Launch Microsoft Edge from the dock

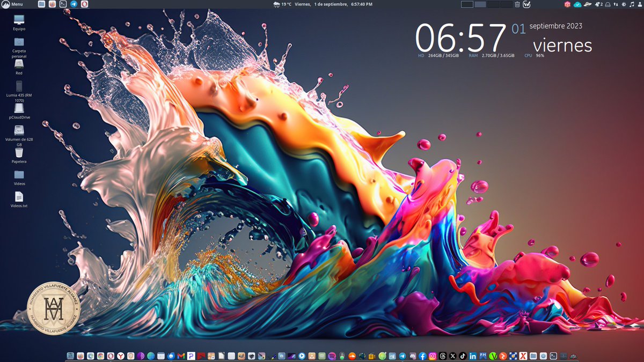(91, 356)
